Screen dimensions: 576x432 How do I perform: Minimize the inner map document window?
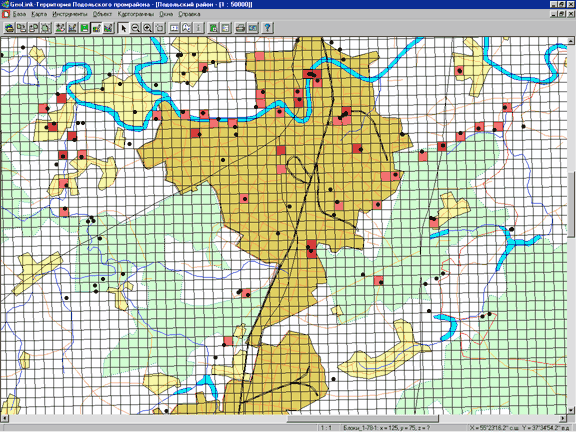[x=554, y=14]
